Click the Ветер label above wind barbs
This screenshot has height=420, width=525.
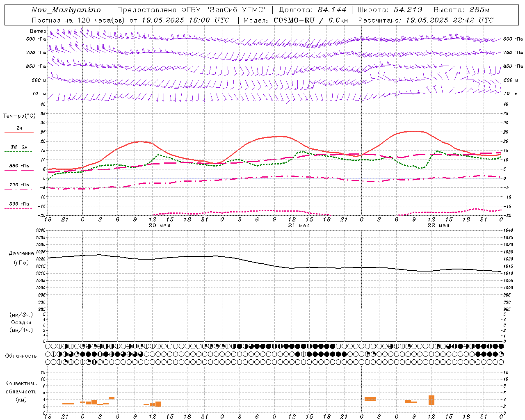coord(38,31)
